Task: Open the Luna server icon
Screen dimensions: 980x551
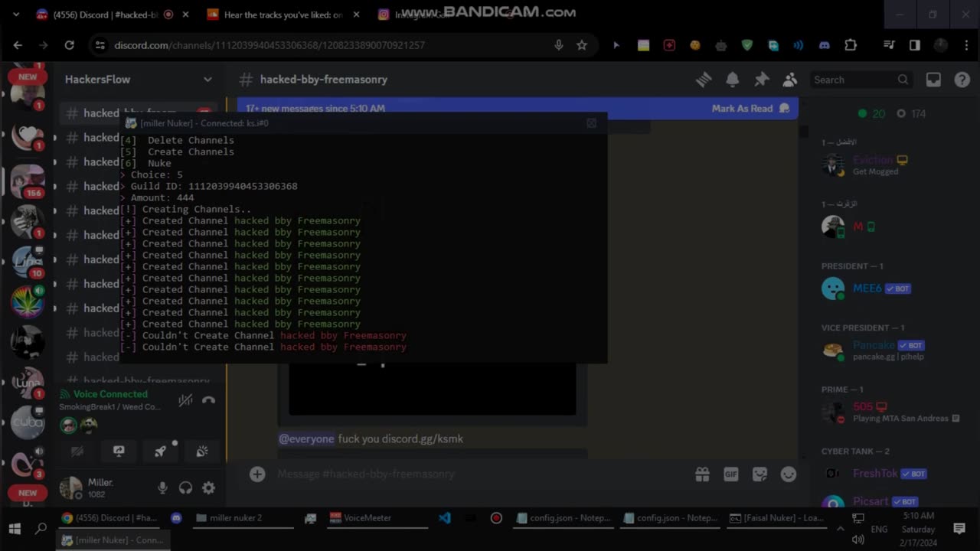Action: 28,381
